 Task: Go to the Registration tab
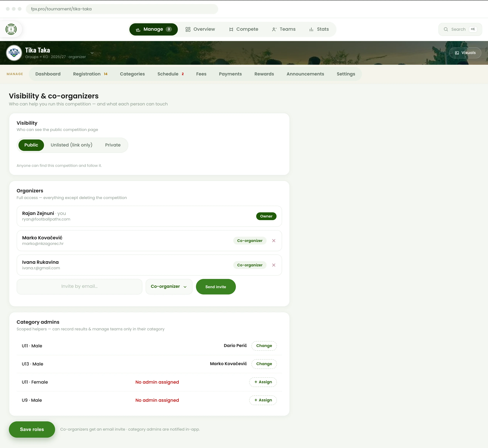coord(90,74)
